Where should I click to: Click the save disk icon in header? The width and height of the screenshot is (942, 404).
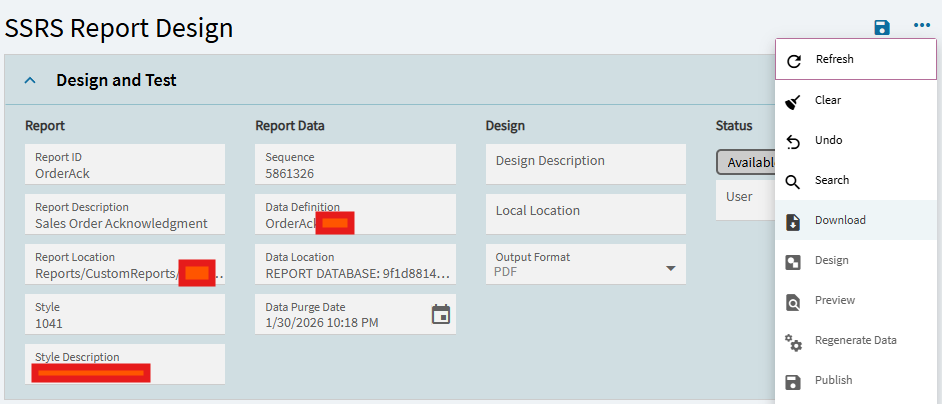[881, 27]
